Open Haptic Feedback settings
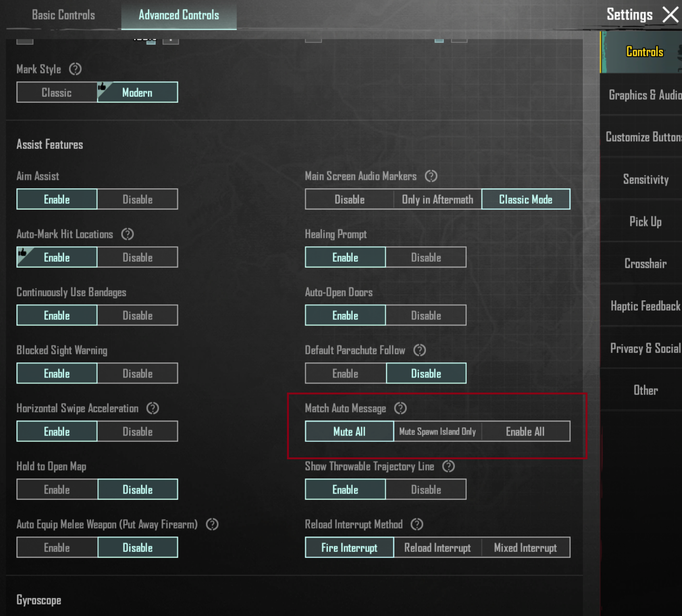The height and width of the screenshot is (616, 682). click(641, 306)
